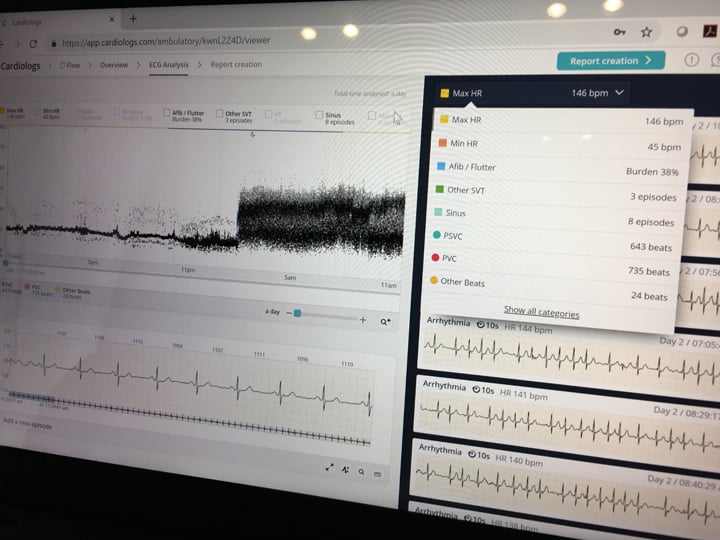Click the 11pm label on time axis
Viewport: 720px width, 540px height.
click(188, 270)
